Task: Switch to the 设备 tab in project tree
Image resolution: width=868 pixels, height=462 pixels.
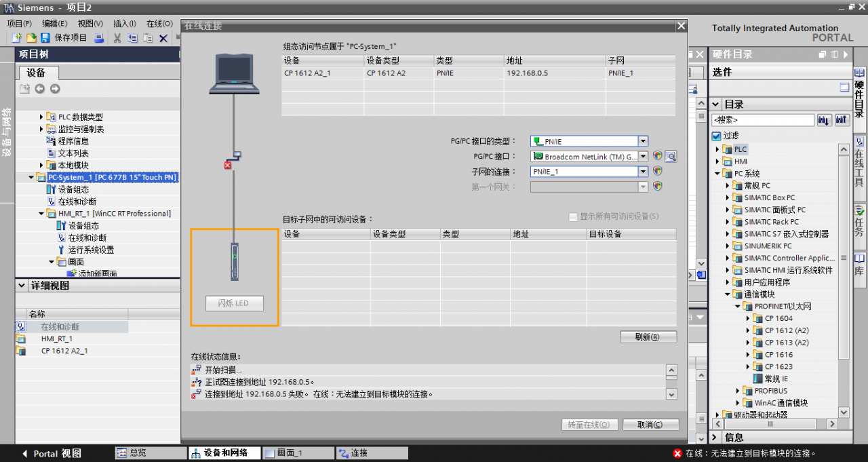Action: click(x=38, y=73)
